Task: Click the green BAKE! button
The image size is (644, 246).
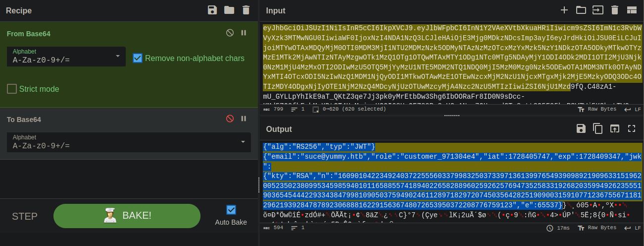Action: [127, 216]
